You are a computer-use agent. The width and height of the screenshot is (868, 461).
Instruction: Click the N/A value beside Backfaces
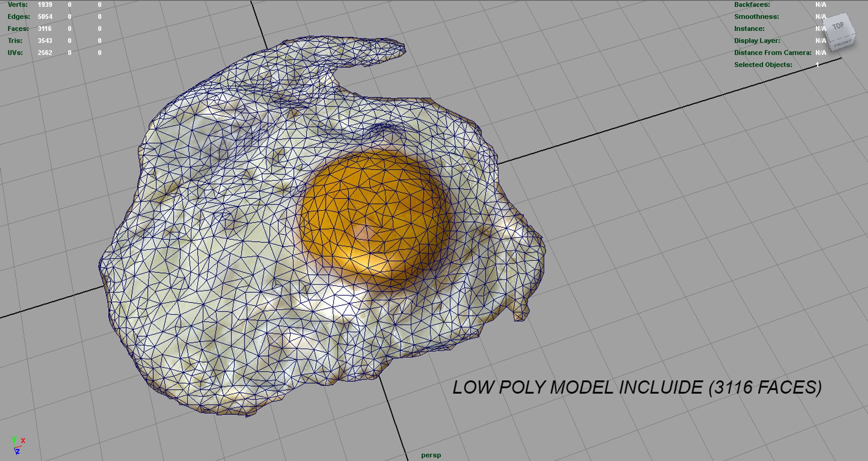pyautogui.click(x=821, y=5)
